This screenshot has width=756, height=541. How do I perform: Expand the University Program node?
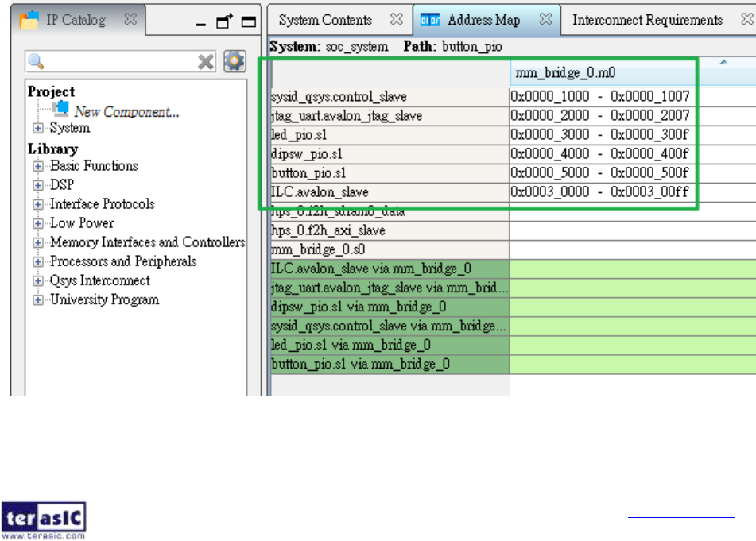point(38,299)
